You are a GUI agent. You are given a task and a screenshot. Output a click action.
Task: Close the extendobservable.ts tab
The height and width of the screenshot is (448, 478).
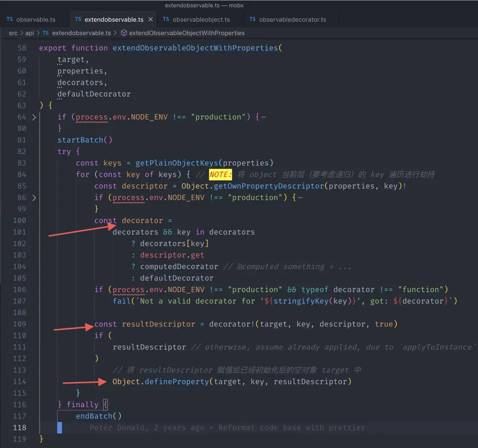click(x=151, y=20)
